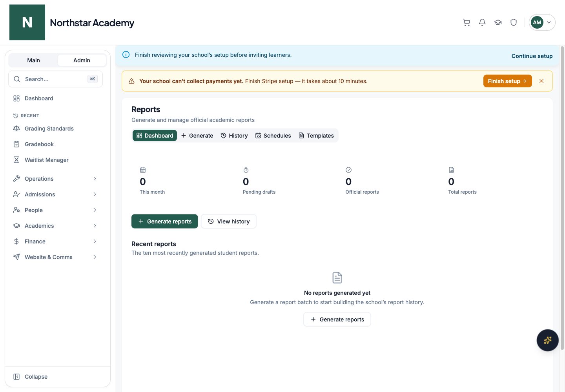The image size is (565, 392).
Task: Open Dashboard in the left sidebar
Action: [55, 98]
